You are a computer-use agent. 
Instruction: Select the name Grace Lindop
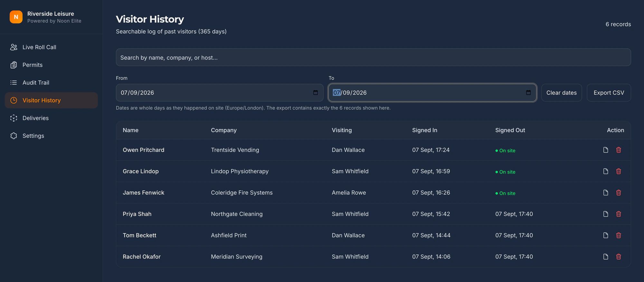click(x=141, y=171)
